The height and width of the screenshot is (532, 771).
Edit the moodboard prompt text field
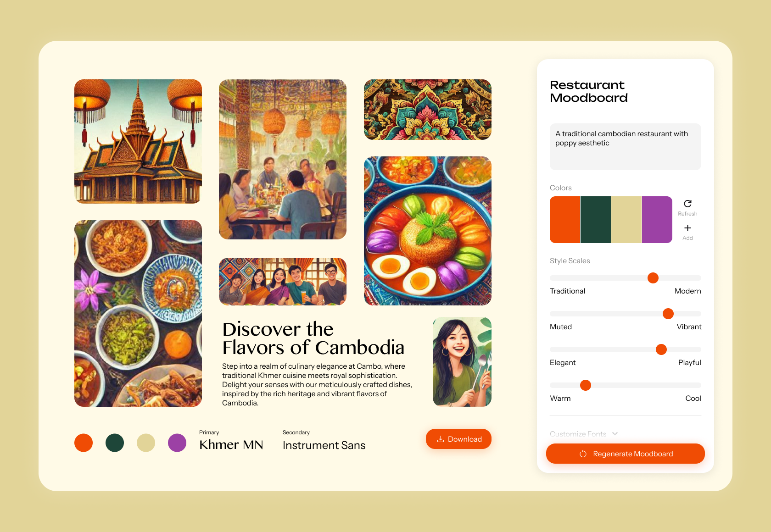pyautogui.click(x=625, y=147)
